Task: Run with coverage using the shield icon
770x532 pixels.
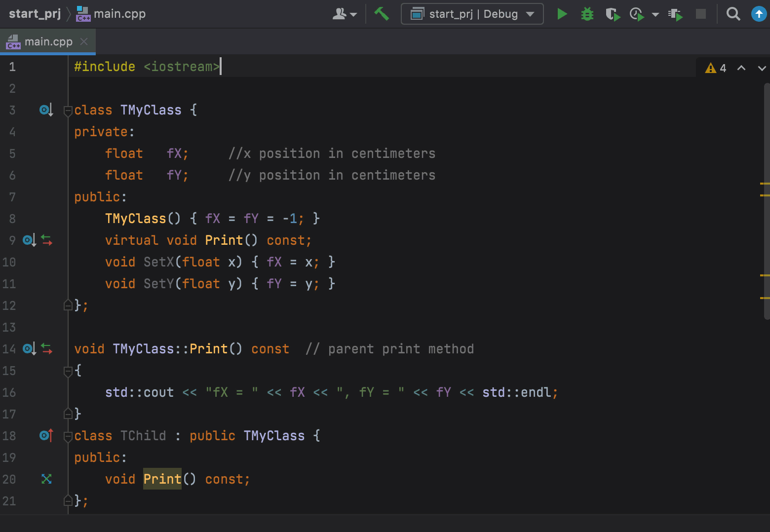Action: pyautogui.click(x=613, y=14)
